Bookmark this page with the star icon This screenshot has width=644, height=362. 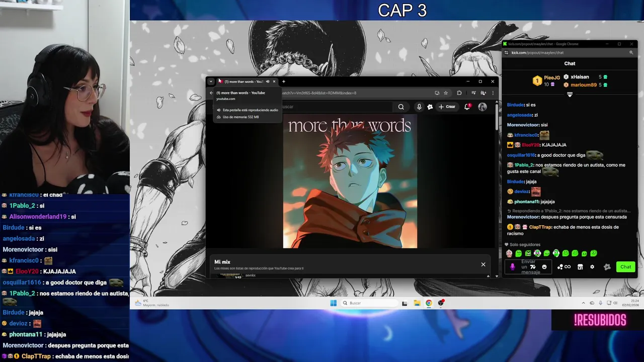(x=446, y=93)
